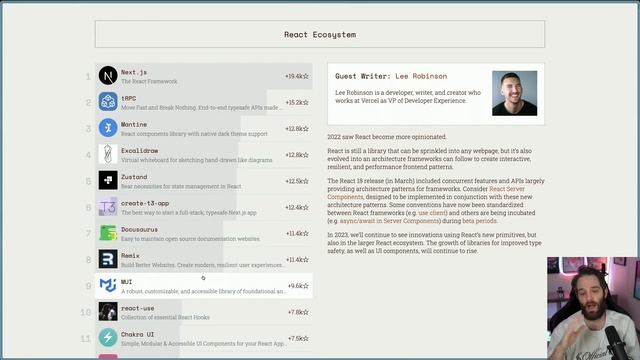Click the Mantine components library description
The width and height of the screenshot is (640, 360).
click(x=194, y=134)
